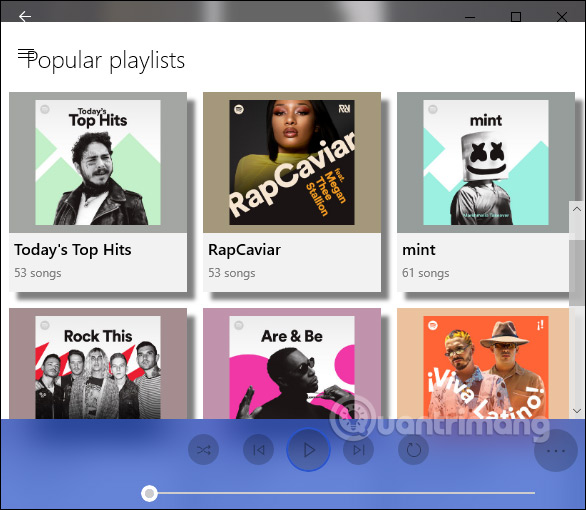Click the scrollbar down arrow
The width and height of the screenshot is (586, 510).
pyautogui.click(x=577, y=411)
